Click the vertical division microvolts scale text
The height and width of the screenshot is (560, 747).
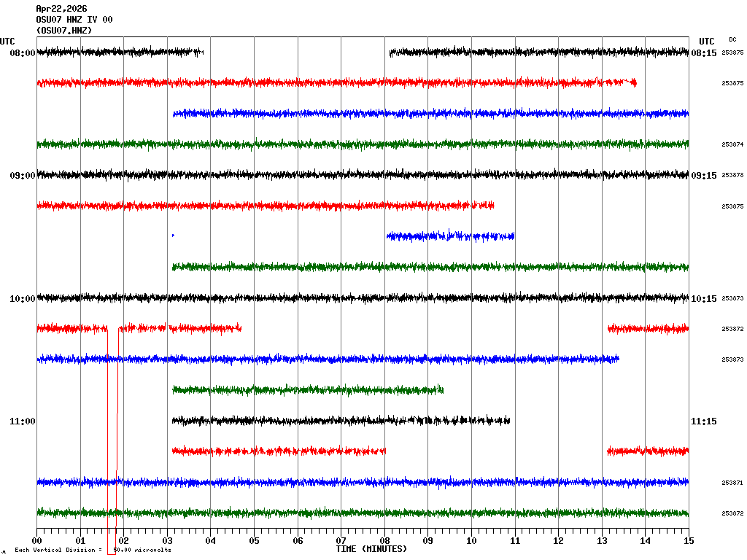click(x=93, y=550)
